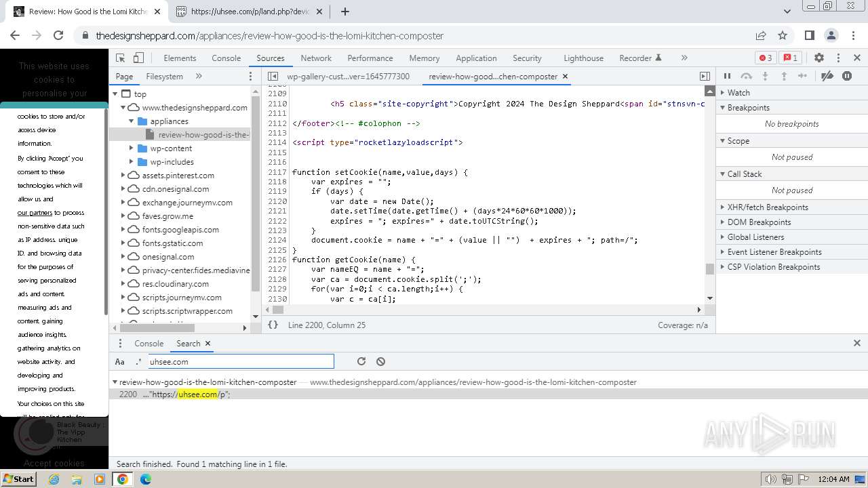
Task: Toggle regular expression option in search
Action: tap(138, 362)
